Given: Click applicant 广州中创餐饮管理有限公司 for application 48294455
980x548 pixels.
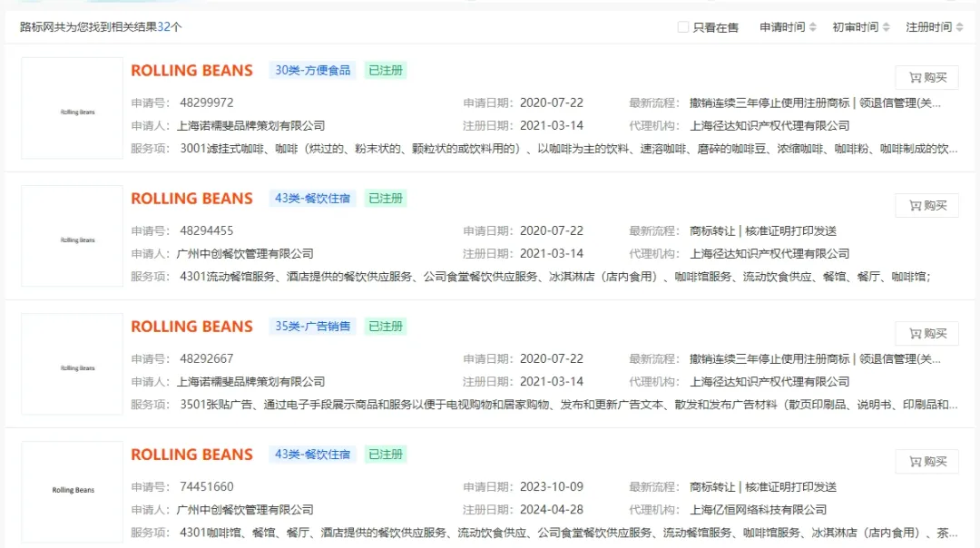Looking at the screenshot, I should coord(245,254).
